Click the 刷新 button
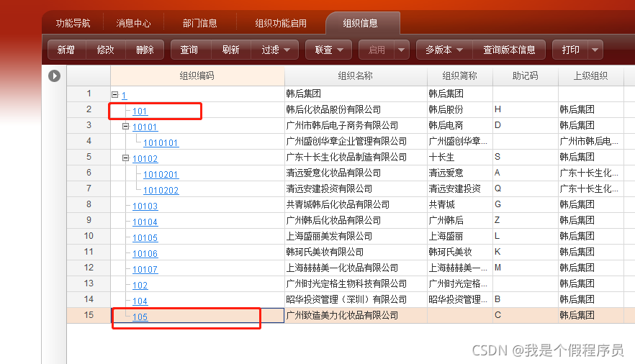Viewport: 635px width, 364px height. (231, 50)
